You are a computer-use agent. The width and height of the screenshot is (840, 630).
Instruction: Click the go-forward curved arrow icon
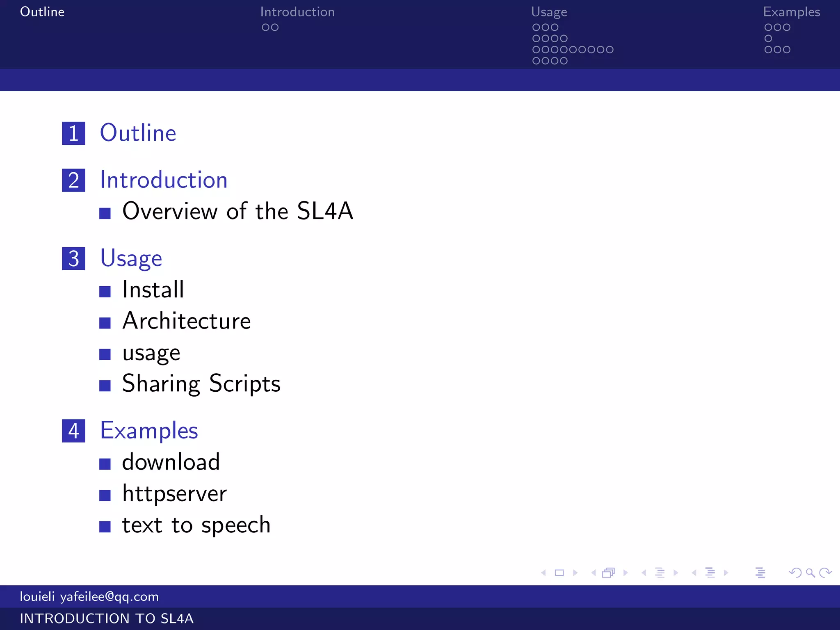826,573
